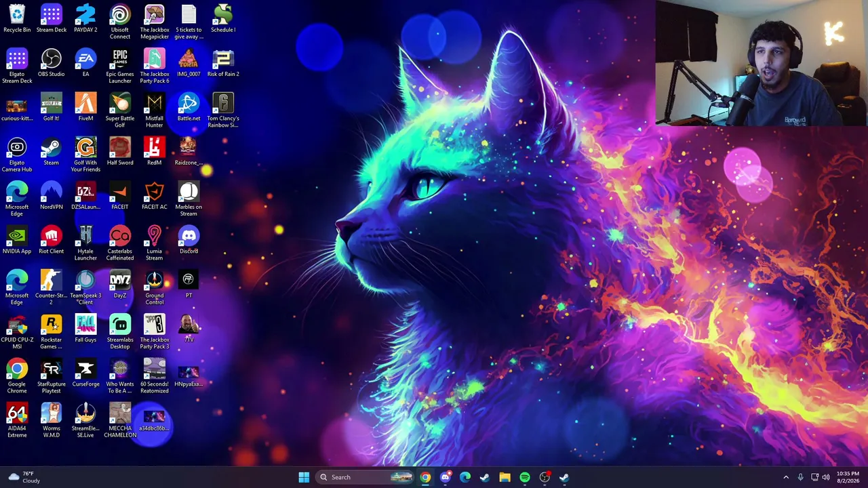The image size is (868, 488).
Task: Open the RedM desktop shortcut
Action: 155,152
